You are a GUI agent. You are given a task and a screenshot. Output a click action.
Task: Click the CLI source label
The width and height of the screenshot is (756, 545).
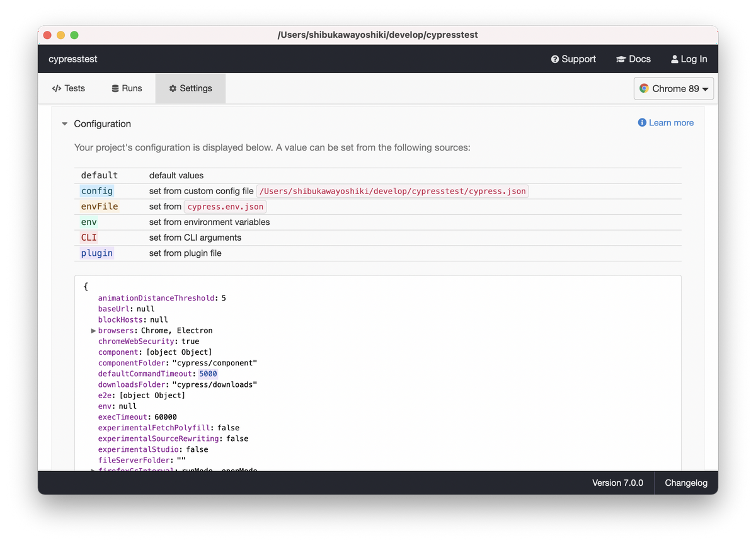click(89, 238)
